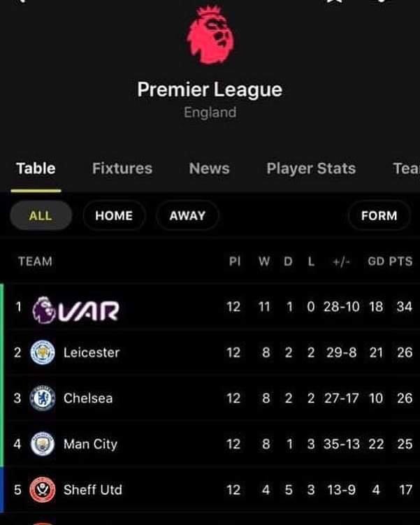Click the red Premier League lion logo
This screenshot has width=420, height=525.
tap(210, 35)
